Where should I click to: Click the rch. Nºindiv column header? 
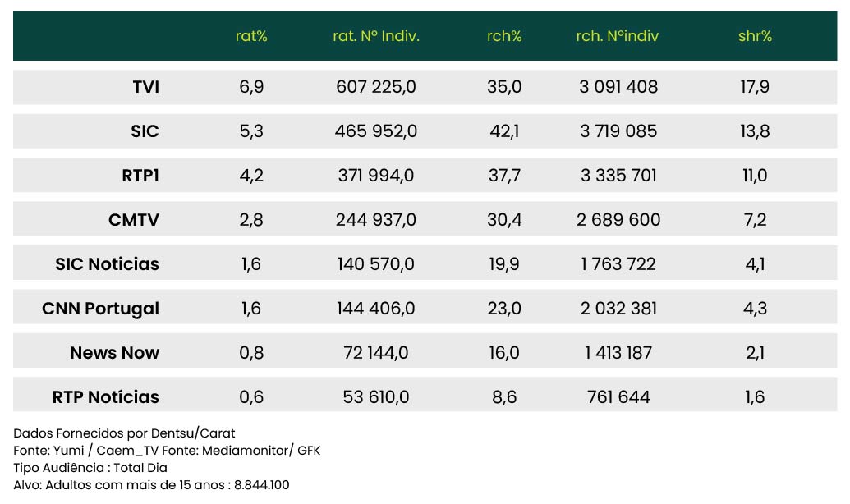click(x=618, y=36)
